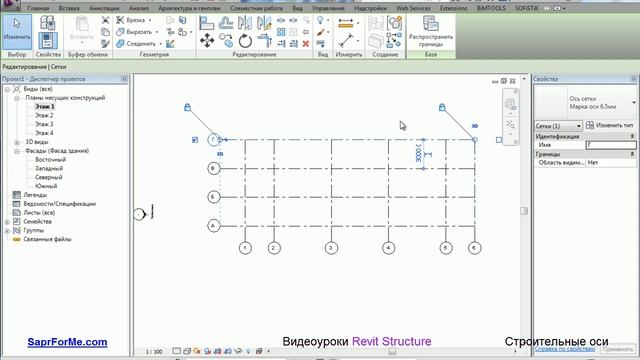This screenshot has height=360, width=640.
Task: Open the Архитектура и генплан tab
Action: (189, 8)
